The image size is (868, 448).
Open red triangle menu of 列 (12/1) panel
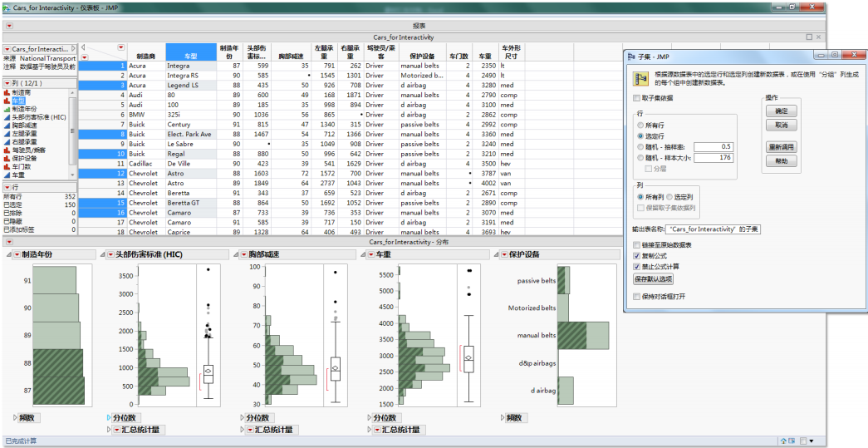click(x=7, y=83)
